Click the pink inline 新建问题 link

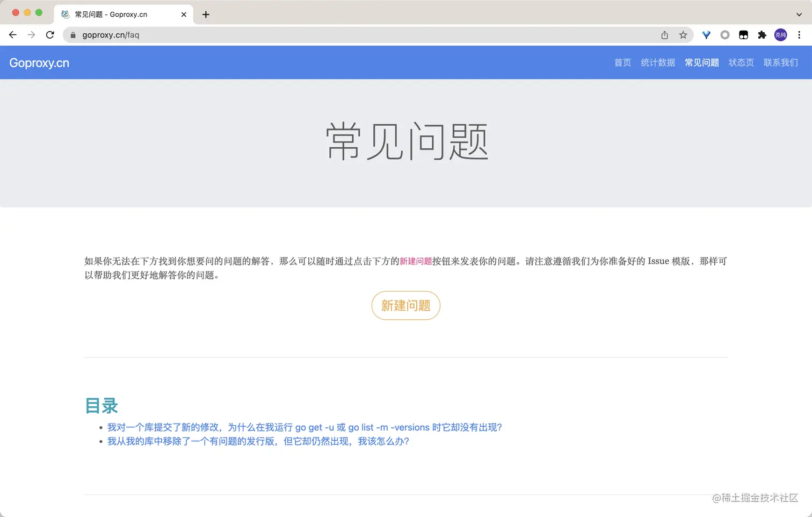tap(416, 261)
